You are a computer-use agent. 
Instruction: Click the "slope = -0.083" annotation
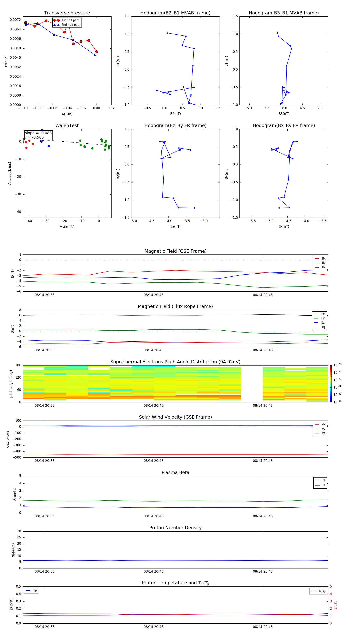38,133
